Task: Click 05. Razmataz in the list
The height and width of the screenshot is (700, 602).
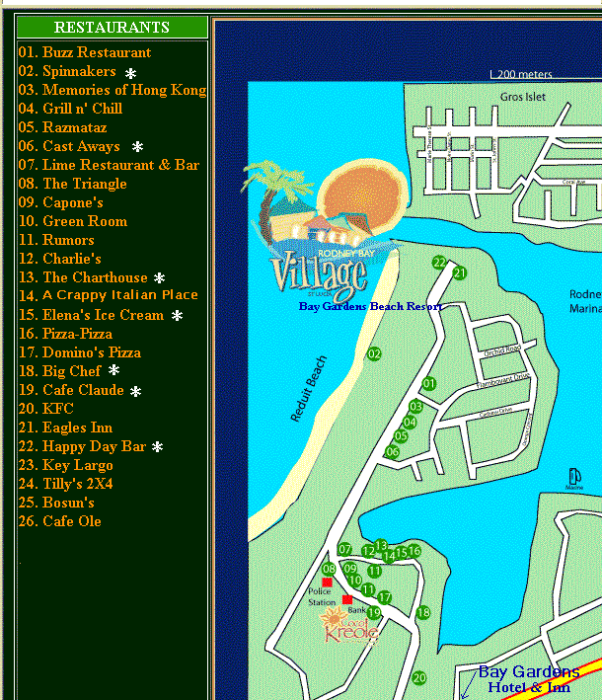Action: click(x=62, y=127)
